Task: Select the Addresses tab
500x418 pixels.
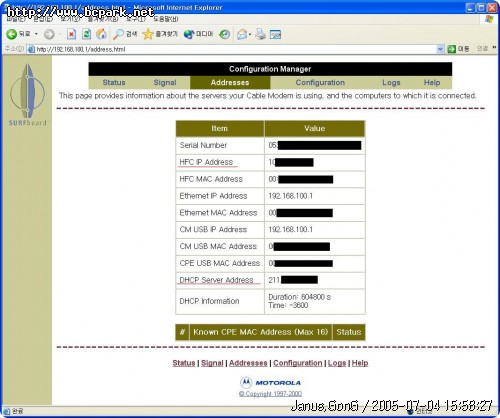Action: (230, 83)
